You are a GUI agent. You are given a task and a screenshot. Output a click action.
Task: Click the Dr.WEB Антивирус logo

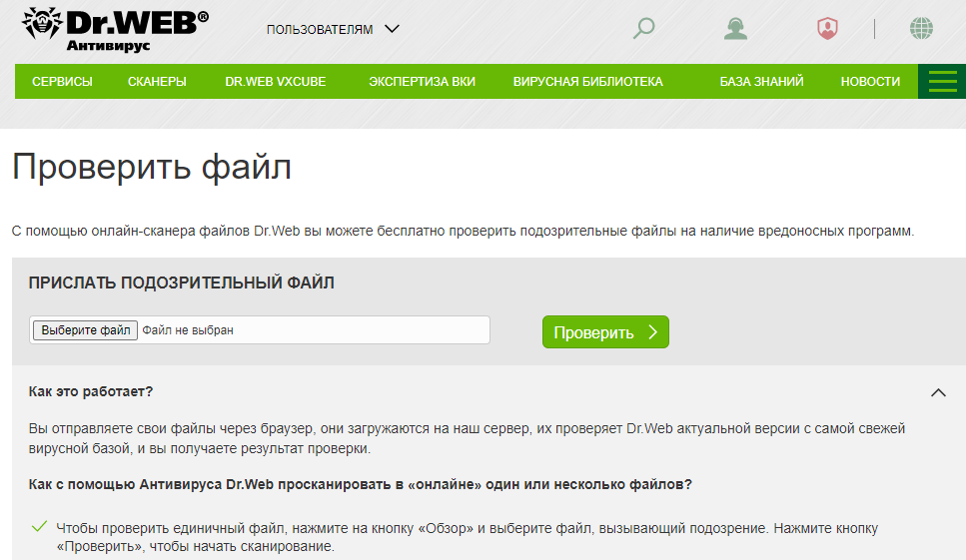(115, 30)
